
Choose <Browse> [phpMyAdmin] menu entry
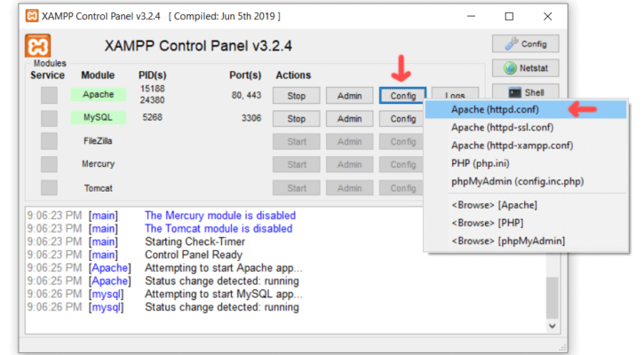click(x=507, y=241)
